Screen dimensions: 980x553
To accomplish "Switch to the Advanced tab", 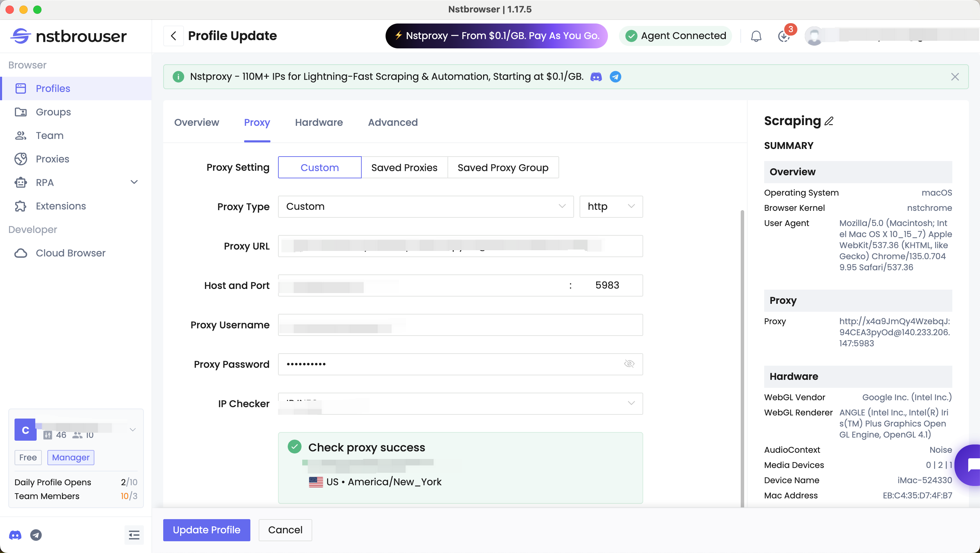I will point(392,122).
